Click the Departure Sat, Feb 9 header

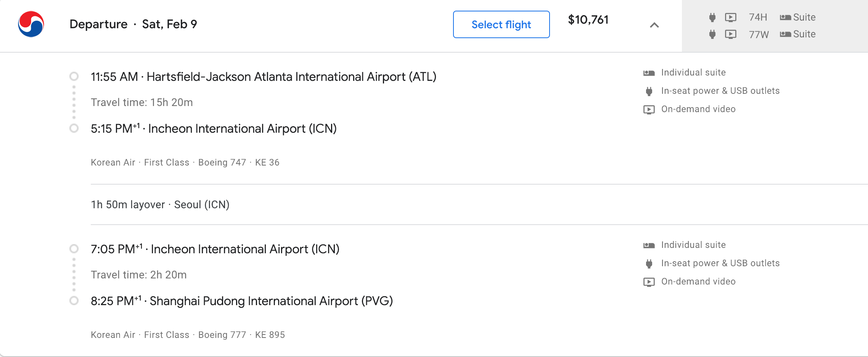coord(133,24)
